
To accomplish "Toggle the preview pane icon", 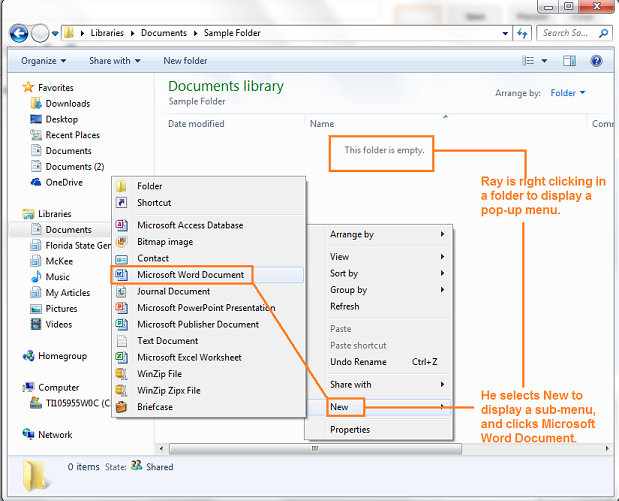I will pyautogui.click(x=569, y=61).
